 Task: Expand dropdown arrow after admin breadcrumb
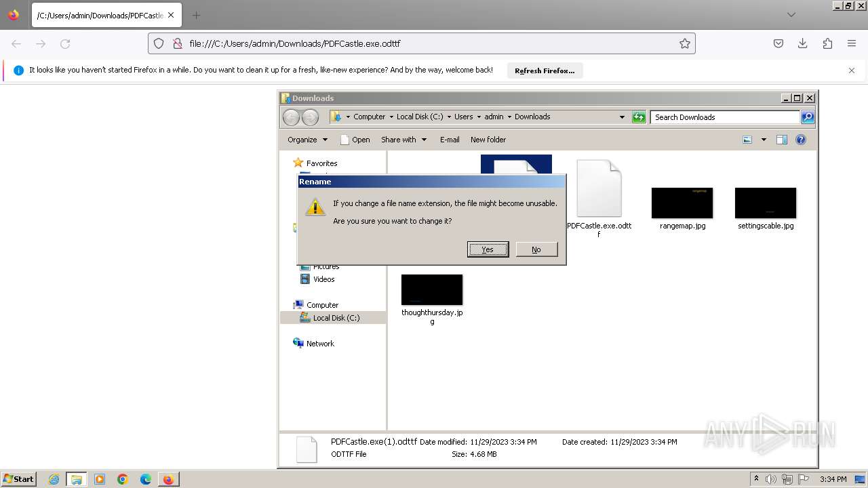509,117
